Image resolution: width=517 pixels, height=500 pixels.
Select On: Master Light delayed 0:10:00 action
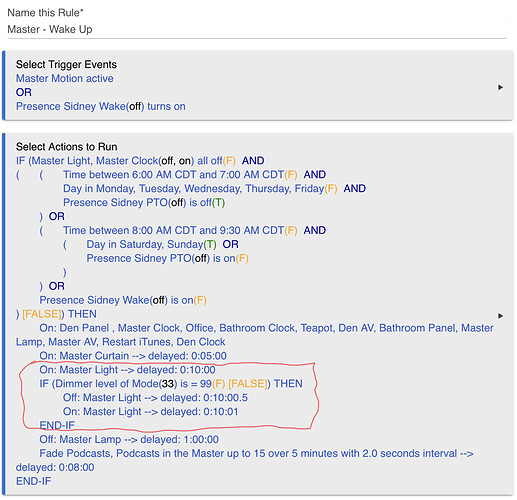[x=127, y=370]
